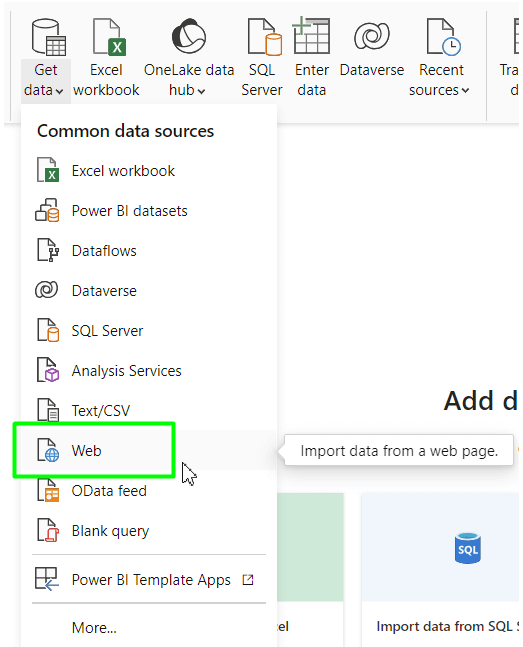The width and height of the screenshot is (523, 647).
Task: Select Analysis Services menu entry
Action: (149, 371)
